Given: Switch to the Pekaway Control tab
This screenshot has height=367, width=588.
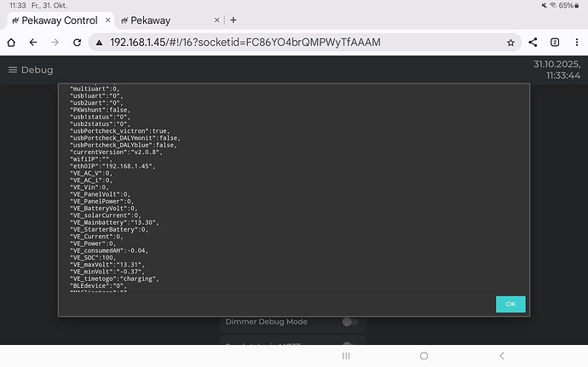Looking at the screenshot, I should tap(60, 20).
